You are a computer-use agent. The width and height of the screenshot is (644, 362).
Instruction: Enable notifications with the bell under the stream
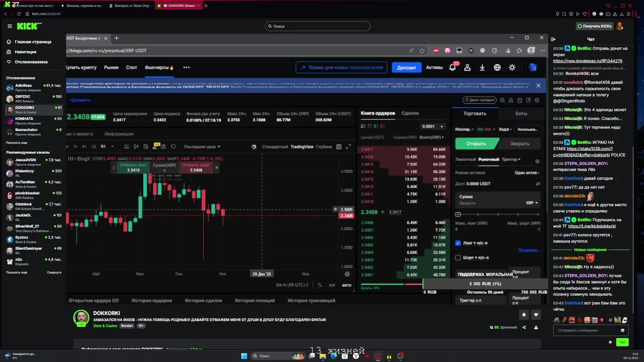click(x=524, y=315)
